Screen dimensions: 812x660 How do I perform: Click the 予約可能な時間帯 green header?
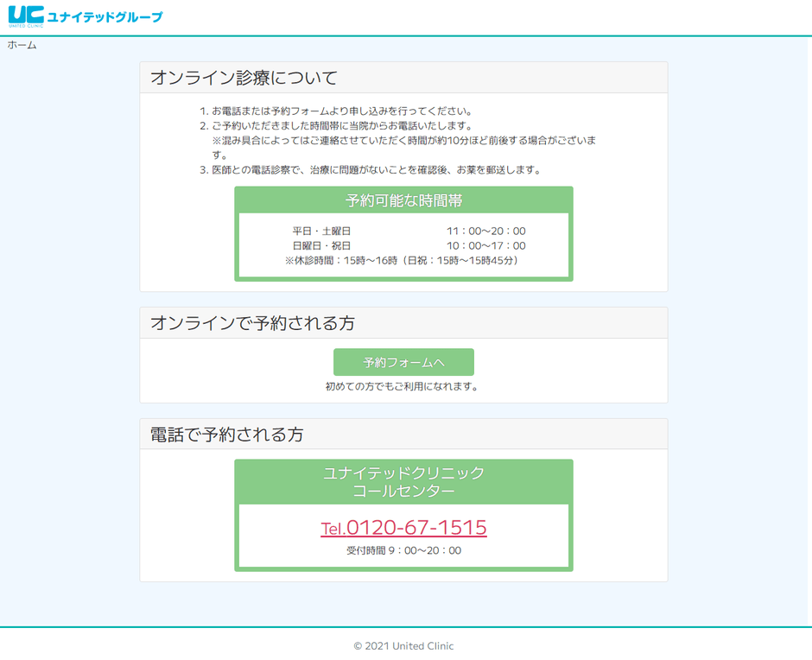pyautogui.click(x=403, y=200)
